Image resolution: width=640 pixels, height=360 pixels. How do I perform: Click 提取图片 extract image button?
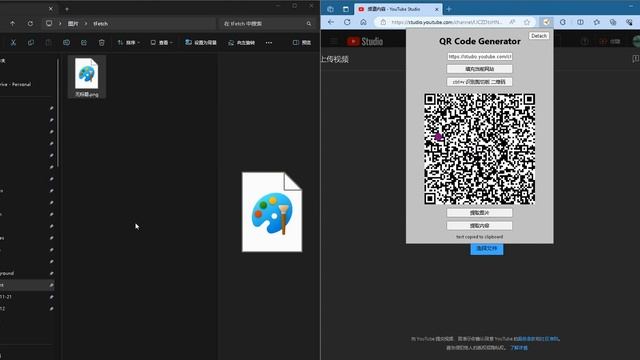coord(480,213)
